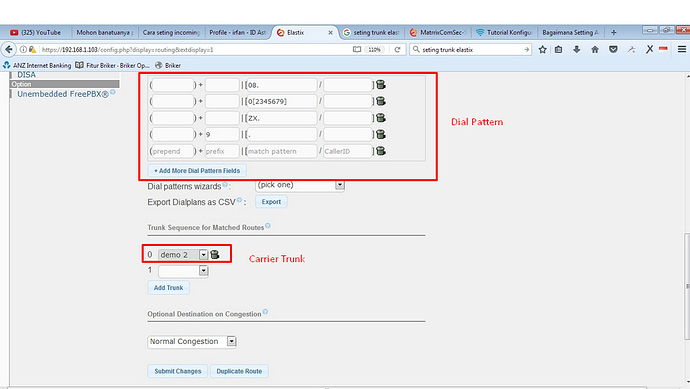690x389 pixels.
Task: Reload the current page
Action: 397,50
